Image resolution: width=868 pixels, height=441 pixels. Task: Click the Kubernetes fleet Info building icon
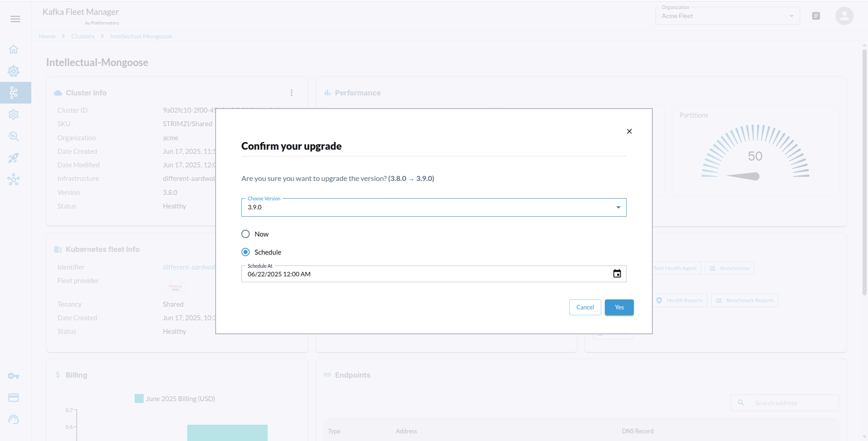click(58, 249)
